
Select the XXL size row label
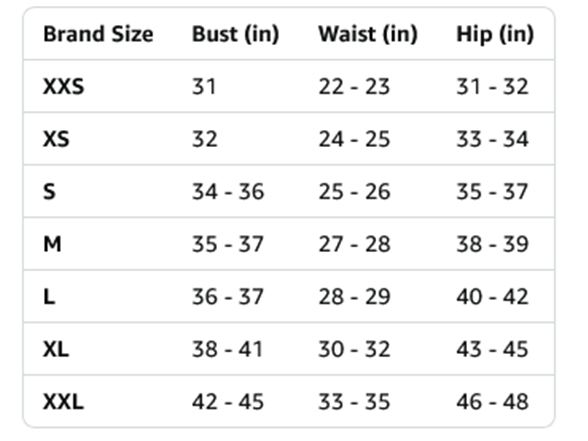pos(63,402)
